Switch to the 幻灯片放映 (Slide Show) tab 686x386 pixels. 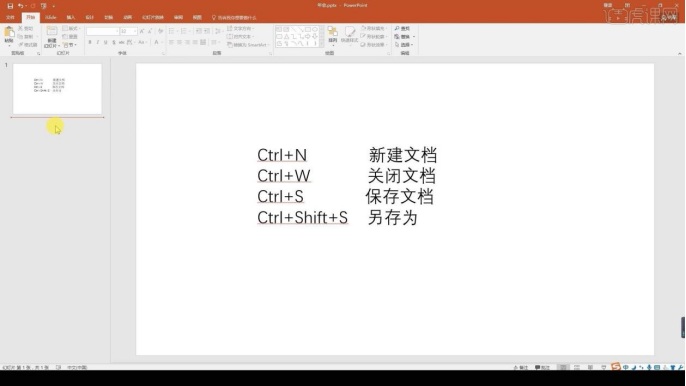point(153,18)
